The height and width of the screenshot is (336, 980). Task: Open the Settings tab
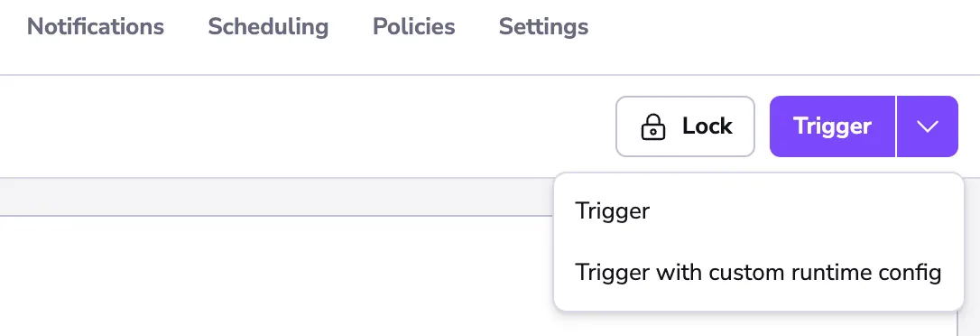tap(543, 26)
